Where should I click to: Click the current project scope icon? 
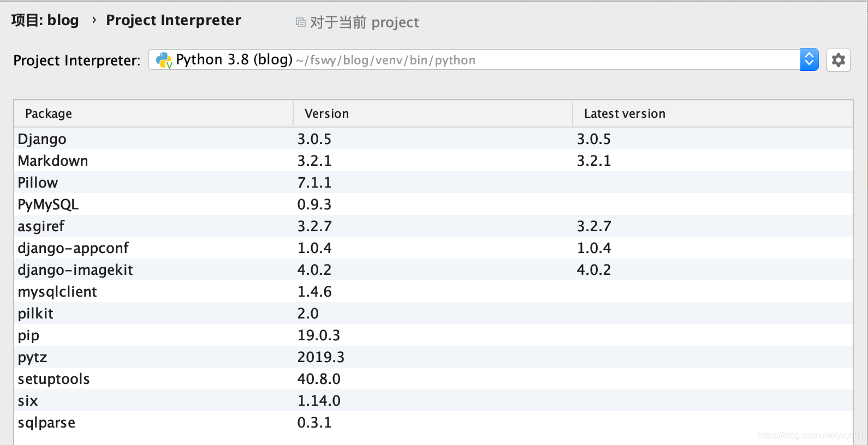point(301,22)
